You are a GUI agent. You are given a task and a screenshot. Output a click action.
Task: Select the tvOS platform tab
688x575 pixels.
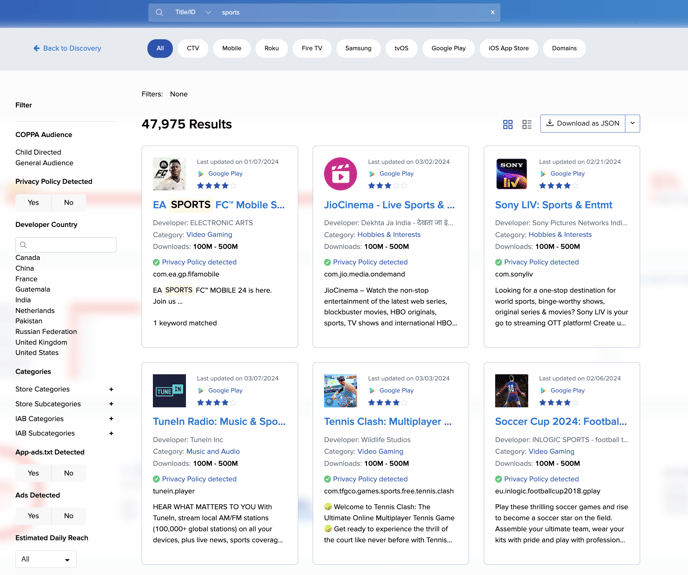[401, 48]
